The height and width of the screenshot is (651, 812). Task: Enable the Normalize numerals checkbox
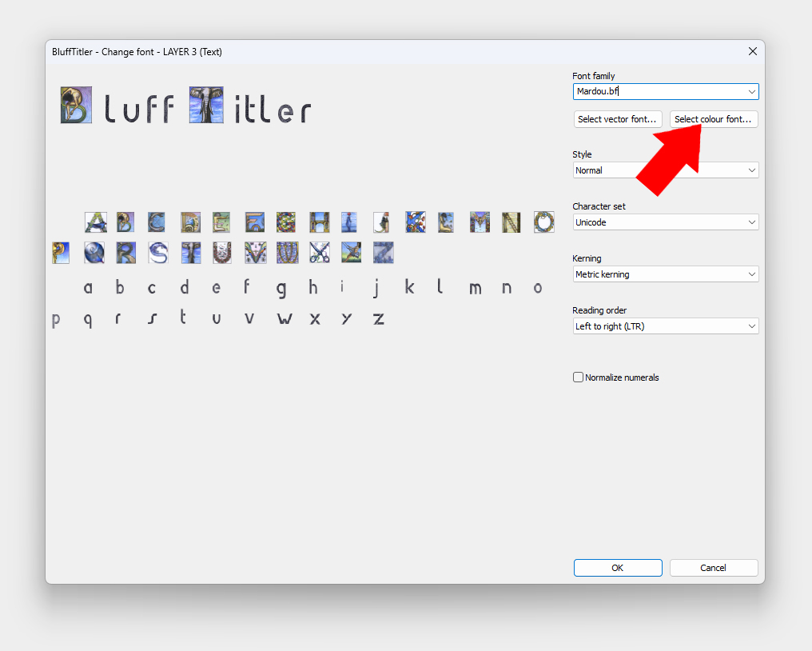pos(578,377)
